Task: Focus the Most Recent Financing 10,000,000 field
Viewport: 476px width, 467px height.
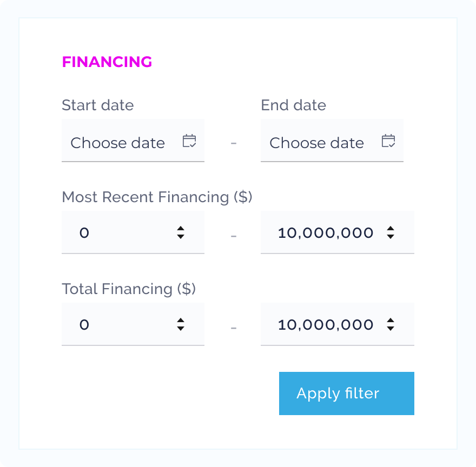Action: point(326,233)
